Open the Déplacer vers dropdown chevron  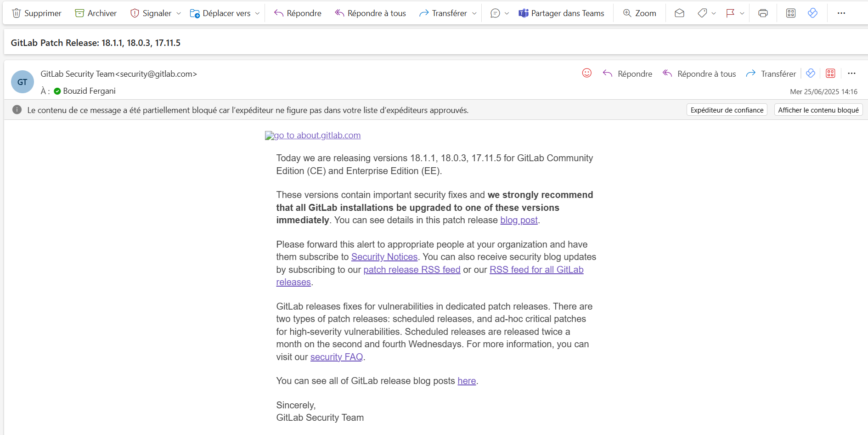pos(257,13)
